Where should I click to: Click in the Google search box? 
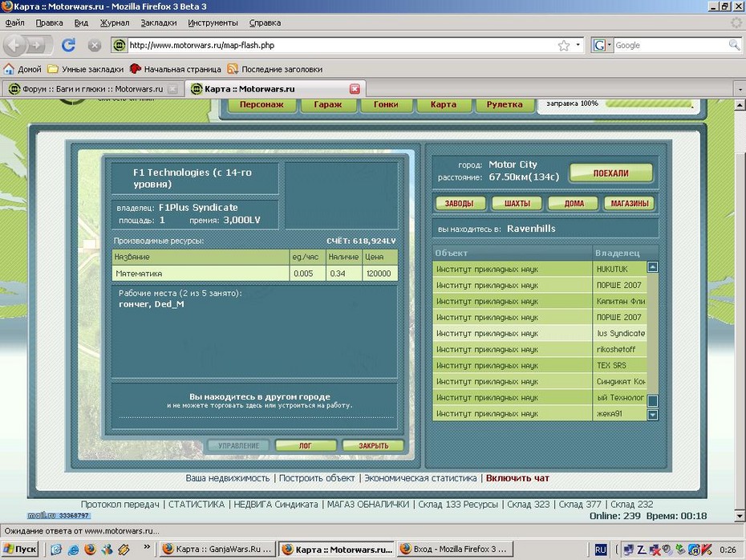click(x=671, y=45)
